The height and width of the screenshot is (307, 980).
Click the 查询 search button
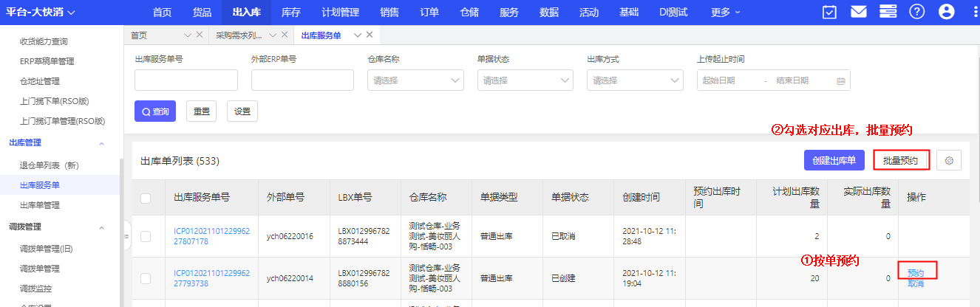coord(155,111)
